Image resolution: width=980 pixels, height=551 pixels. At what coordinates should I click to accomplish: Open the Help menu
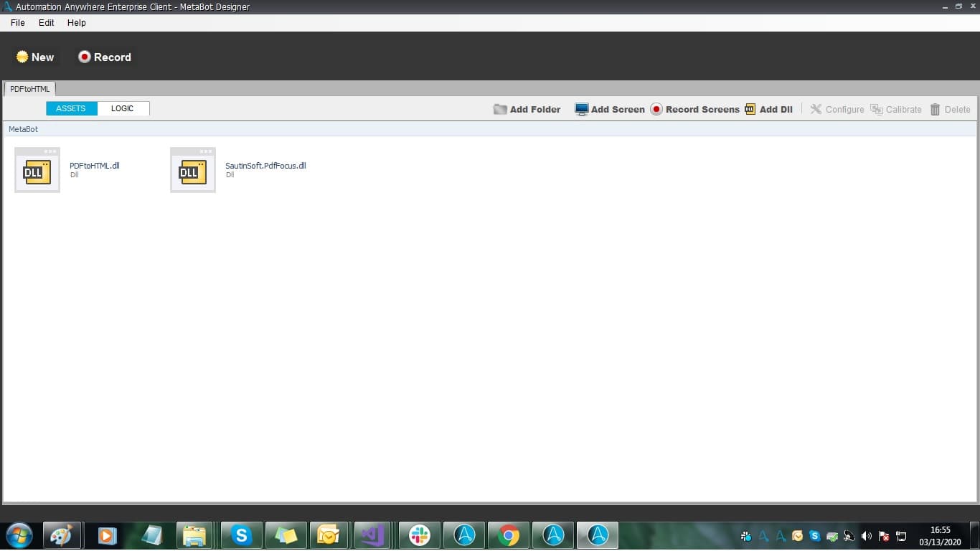[77, 23]
